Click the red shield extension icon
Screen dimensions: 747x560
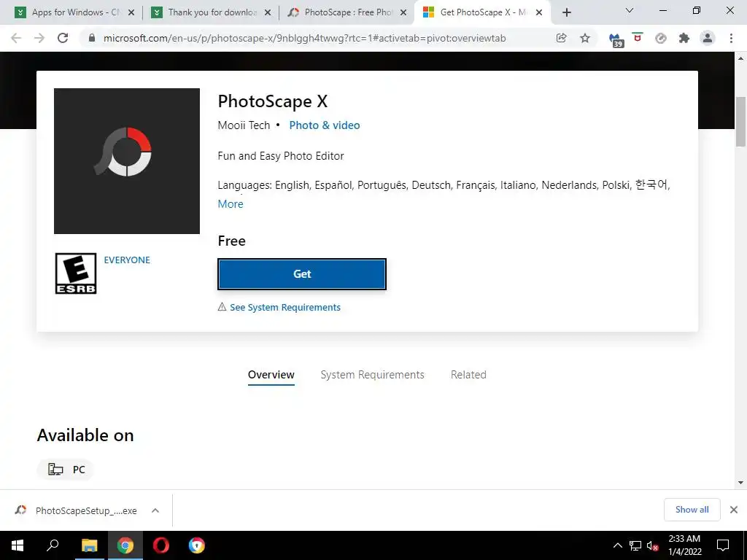638,37
